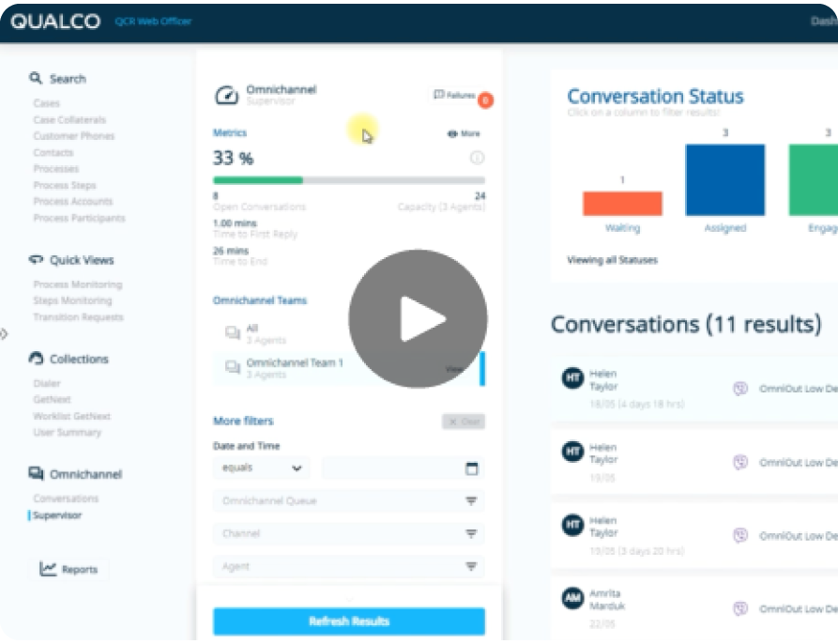Expand the collapsed sidebar chevron
This screenshot has height=644, width=838.
click(x=4, y=333)
